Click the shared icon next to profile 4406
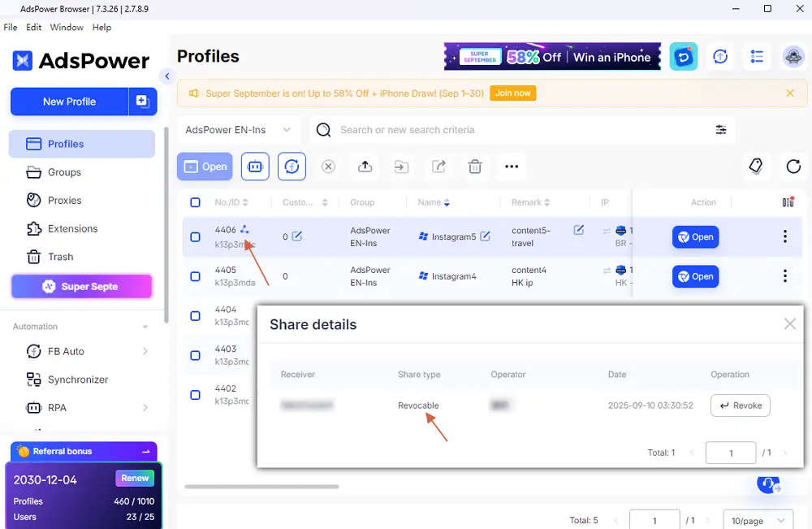Viewport: 812px width, 529px height. [x=244, y=229]
